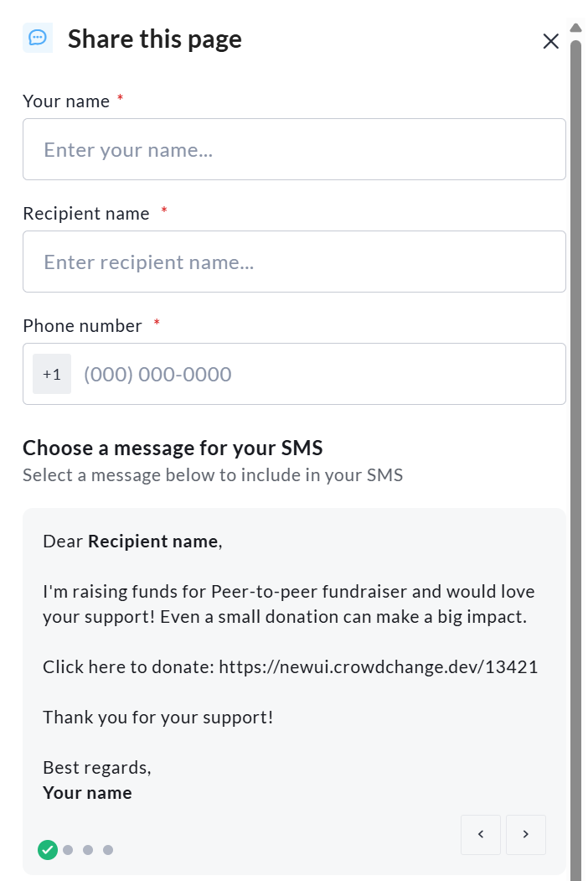Click the Recipient name field label
Screen dimensions: 588x881
click(x=86, y=214)
